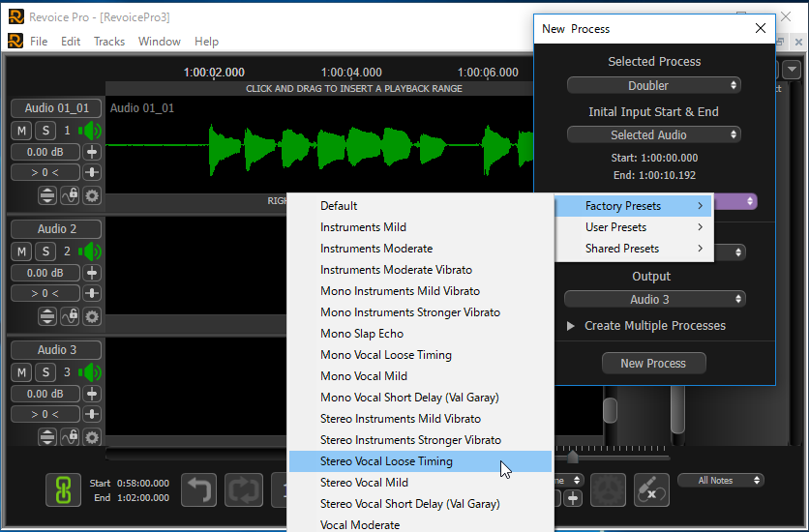Viewport: 809px width, 532px height.
Task: Click the microphone with x icon
Action: (651, 489)
